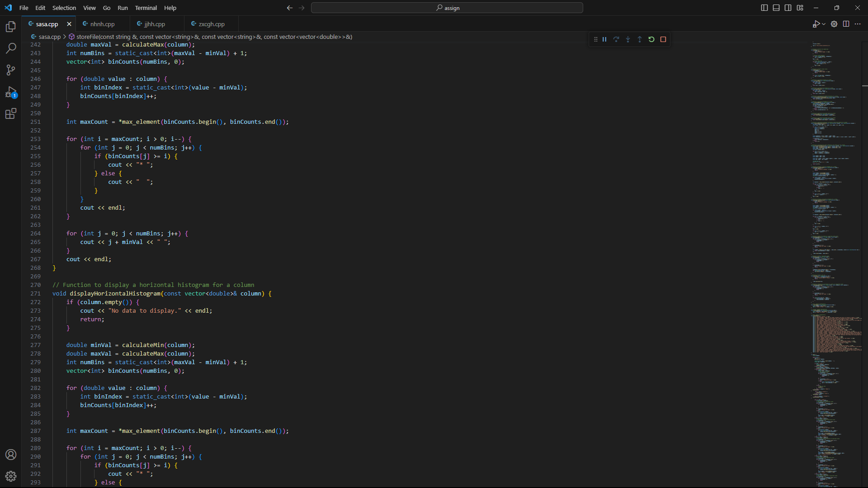Split the editor to the right

pyautogui.click(x=846, y=24)
